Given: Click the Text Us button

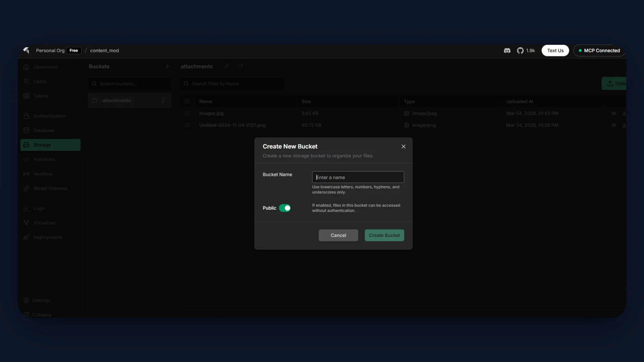Looking at the screenshot, I should point(555,51).
